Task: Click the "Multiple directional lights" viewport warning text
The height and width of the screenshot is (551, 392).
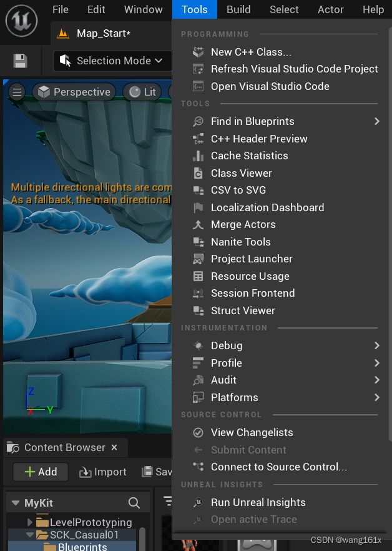Action: click(91, 194)
